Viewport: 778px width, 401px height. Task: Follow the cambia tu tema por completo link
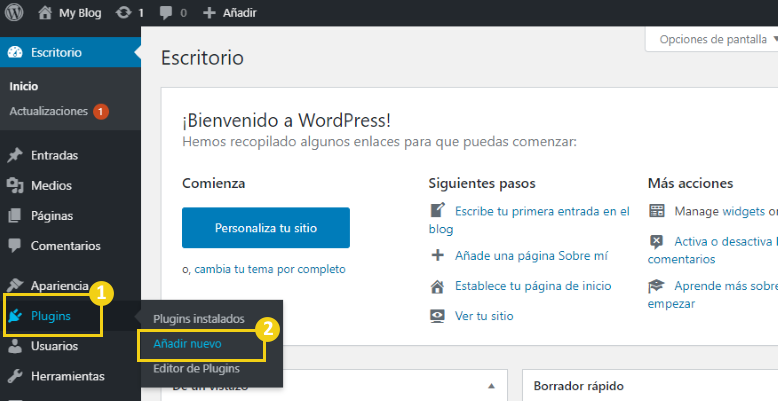coord(270,269)
